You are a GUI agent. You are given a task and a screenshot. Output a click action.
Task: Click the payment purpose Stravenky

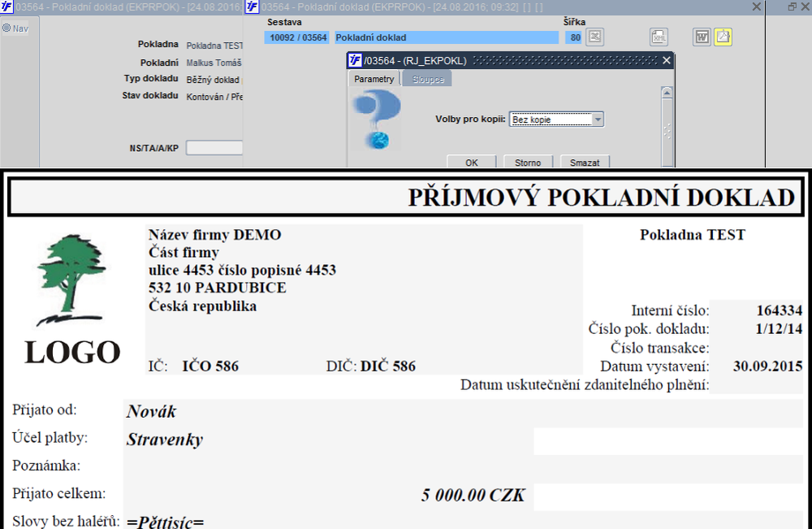pos(165,440)
